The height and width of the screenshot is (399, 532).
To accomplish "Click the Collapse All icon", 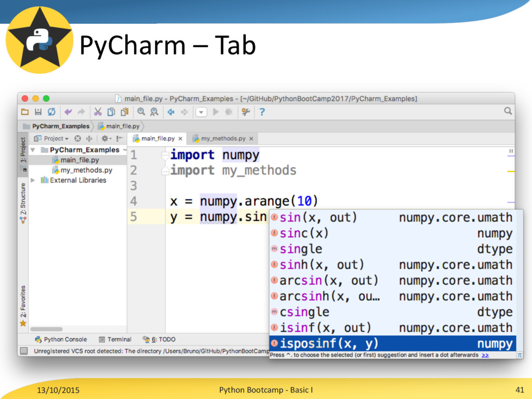I will coord(89,138).
